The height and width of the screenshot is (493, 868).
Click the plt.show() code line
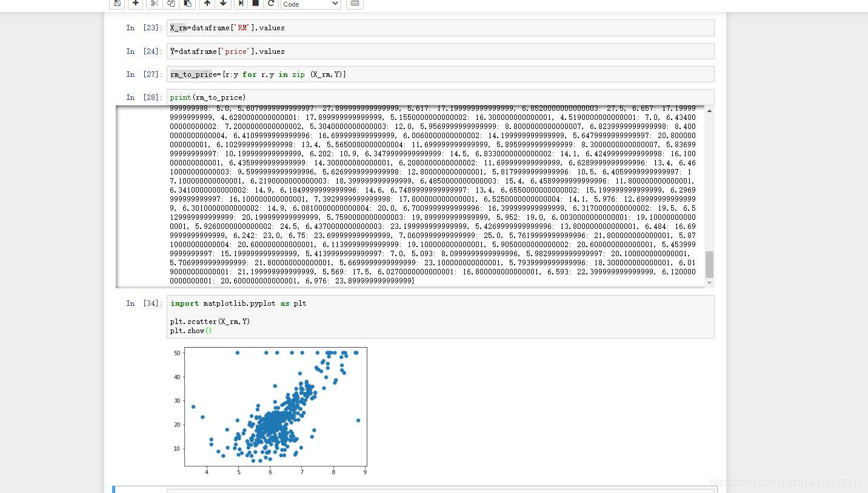point(191,331)
